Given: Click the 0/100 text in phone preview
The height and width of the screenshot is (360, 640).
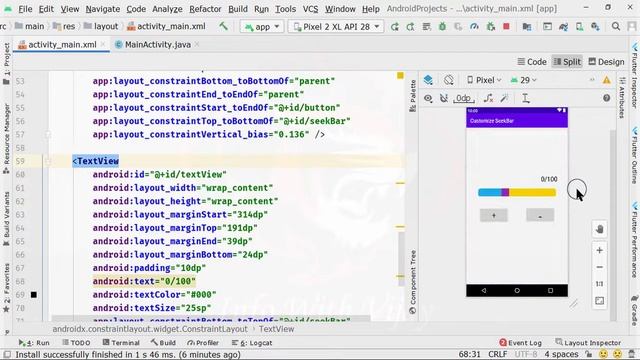Looking at the screenshot, I should coord(549,179).
